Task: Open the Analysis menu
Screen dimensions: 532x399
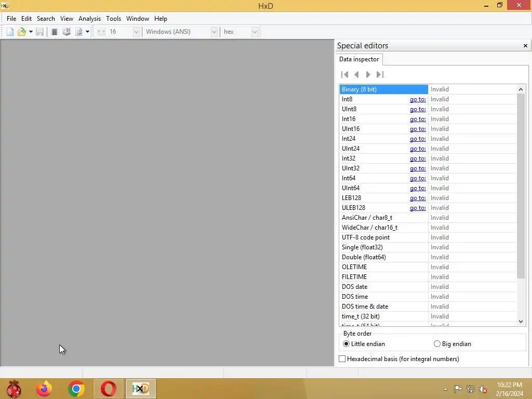Action: [x=89, y=19]
